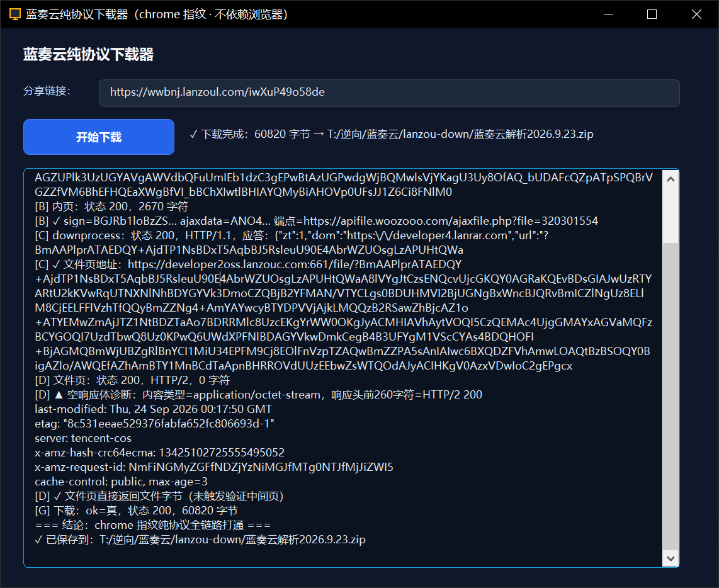Click the 'server: tencent-cos' log line

[83, 438]
